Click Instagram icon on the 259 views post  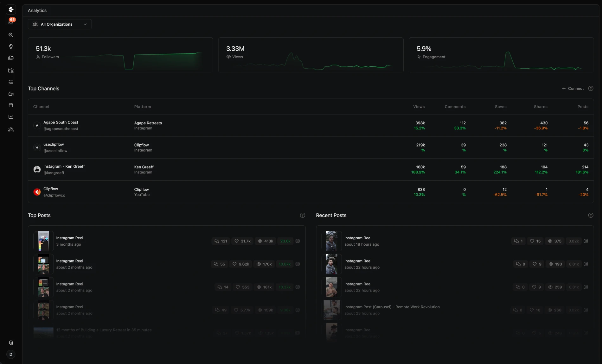(x=586, y=287)
